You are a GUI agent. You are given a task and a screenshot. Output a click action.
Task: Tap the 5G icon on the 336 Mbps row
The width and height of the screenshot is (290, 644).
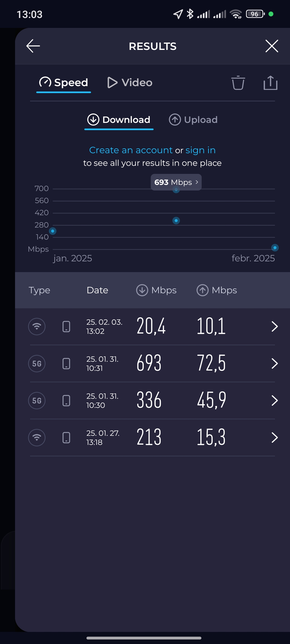pos(37,401)
